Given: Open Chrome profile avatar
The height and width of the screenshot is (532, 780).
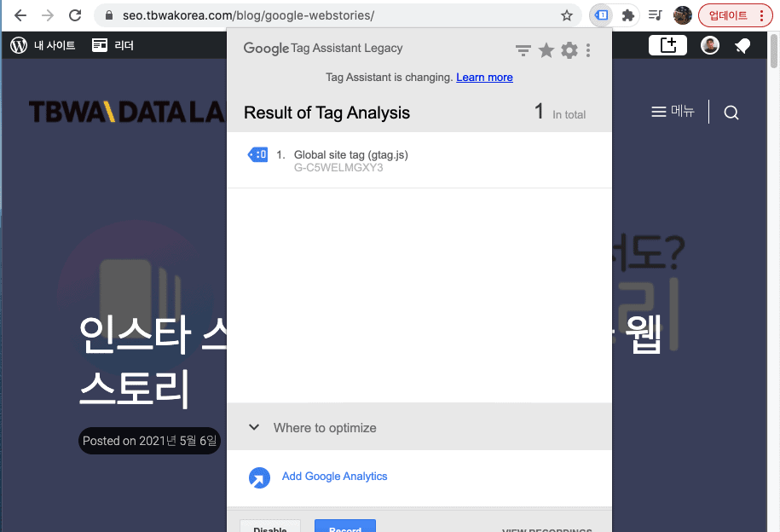Looking at the screenshot, I should pyautogui.click(x=683, y=15).
